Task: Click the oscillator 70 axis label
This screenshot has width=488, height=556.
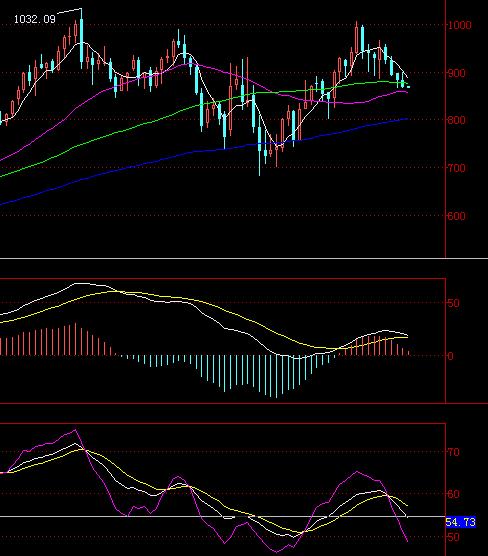Action: tap(454, 452)
